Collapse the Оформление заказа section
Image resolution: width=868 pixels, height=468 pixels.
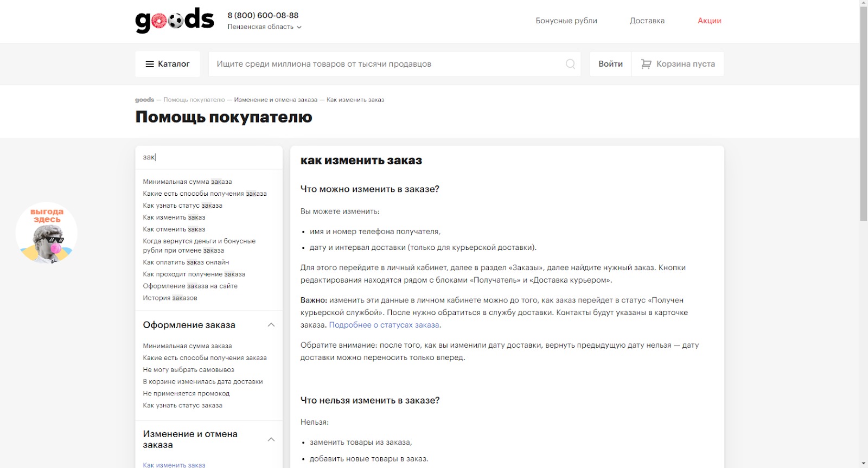pyautogui.click(x=271, y=325)
